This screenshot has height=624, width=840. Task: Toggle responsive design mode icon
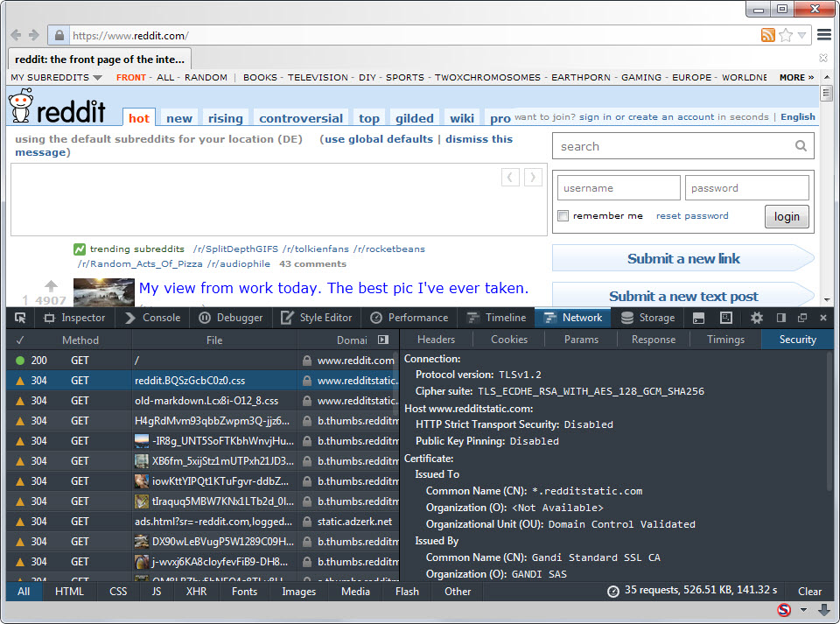726,318
